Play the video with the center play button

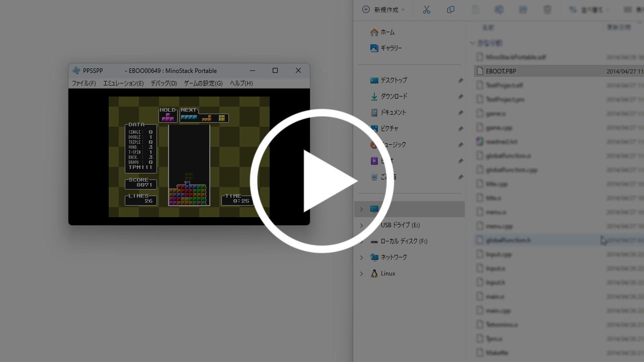322,181
